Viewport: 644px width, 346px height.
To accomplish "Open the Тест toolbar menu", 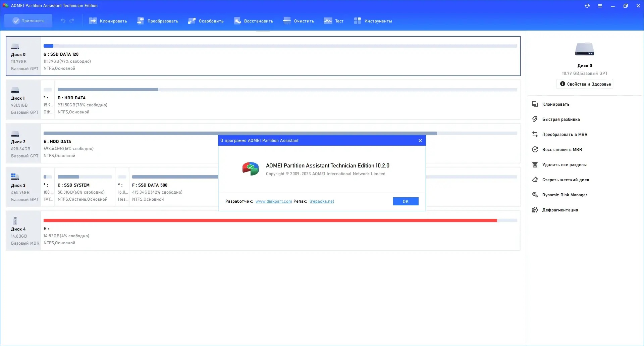I will [x=333, y=21].
